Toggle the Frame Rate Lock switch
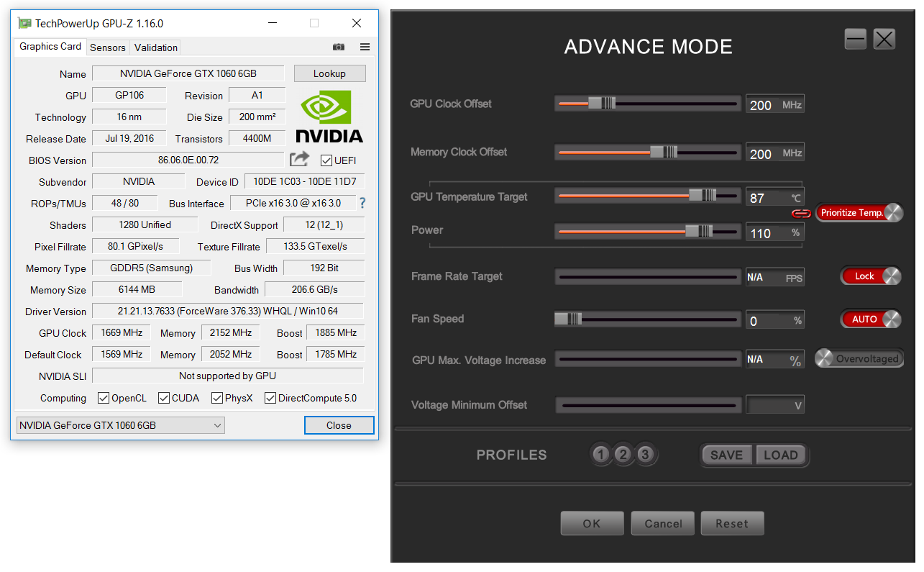Viewport: 924px width, 572px height. [x=870, y=276]
